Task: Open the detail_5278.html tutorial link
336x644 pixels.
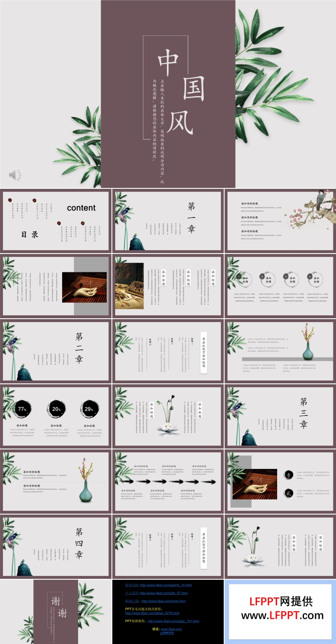Action: (x=152, y=613)
